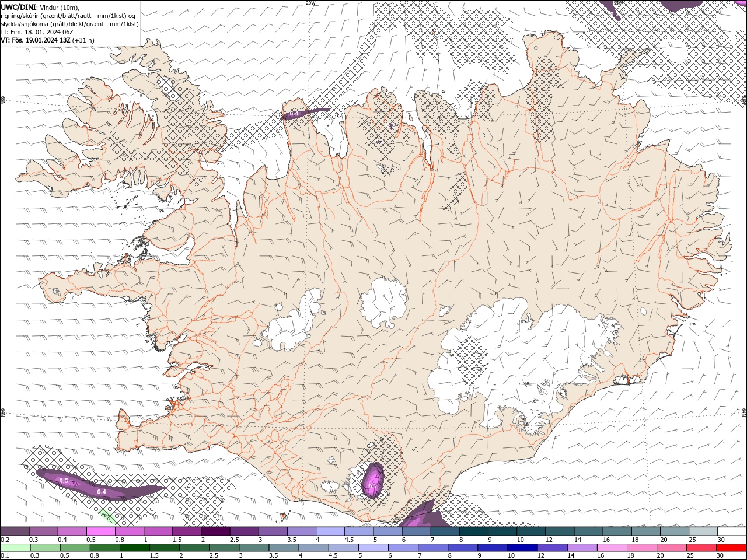Click the 'VT: Fös. 19.01.2024 13Z' valid time

(x=36, y=40)
